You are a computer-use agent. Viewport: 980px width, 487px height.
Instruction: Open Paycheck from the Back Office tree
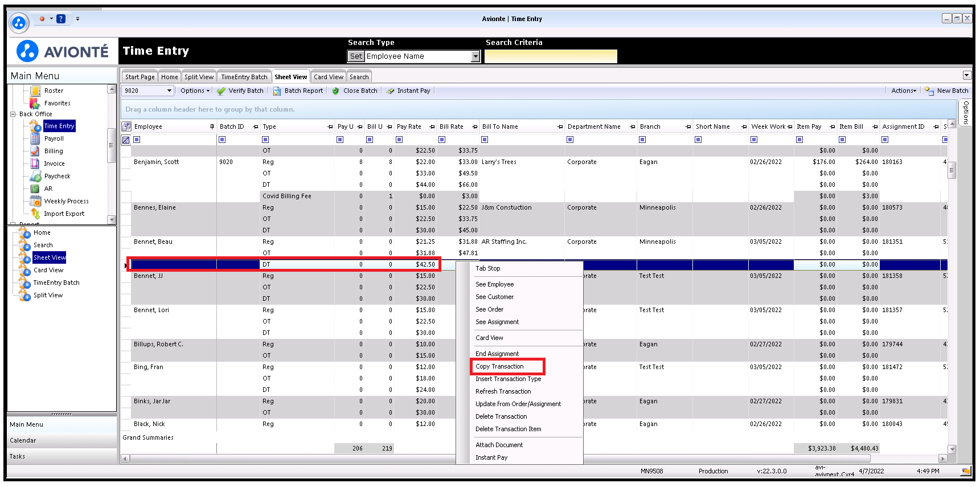(57, 176)
